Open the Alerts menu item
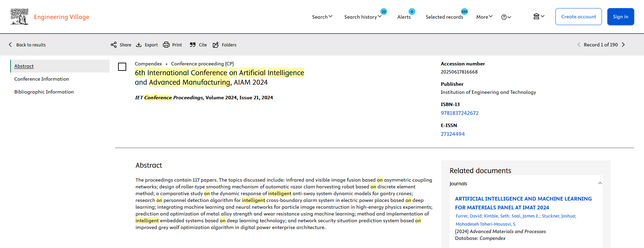The image size is (644, 248). [x=404, y=17]
